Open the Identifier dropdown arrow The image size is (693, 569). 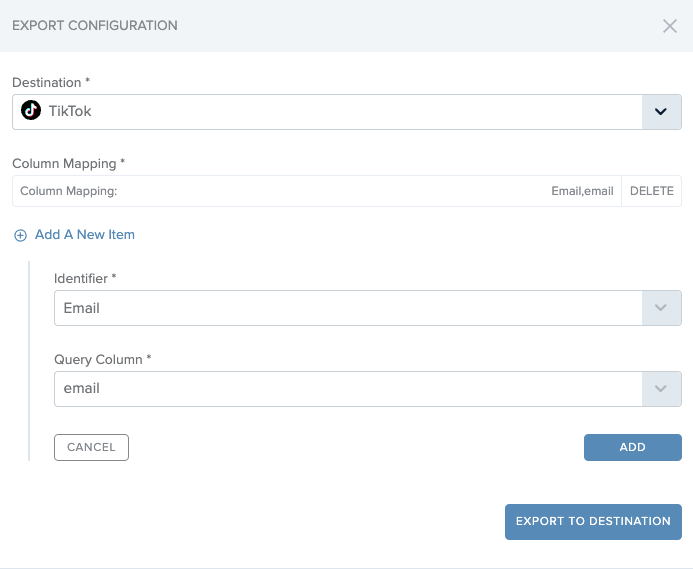[661, 308]
